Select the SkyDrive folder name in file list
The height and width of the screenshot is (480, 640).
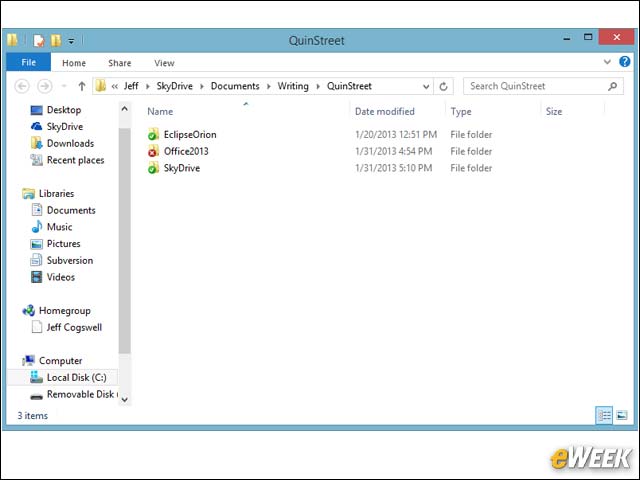point(182,168)
